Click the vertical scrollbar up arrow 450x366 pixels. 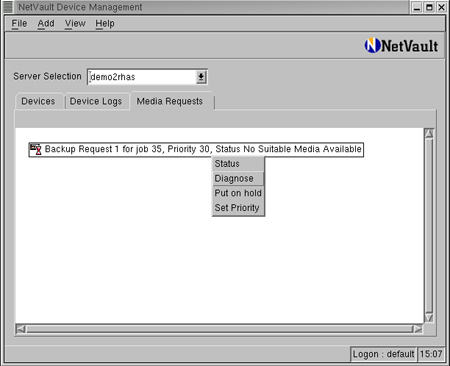(429, 134)
